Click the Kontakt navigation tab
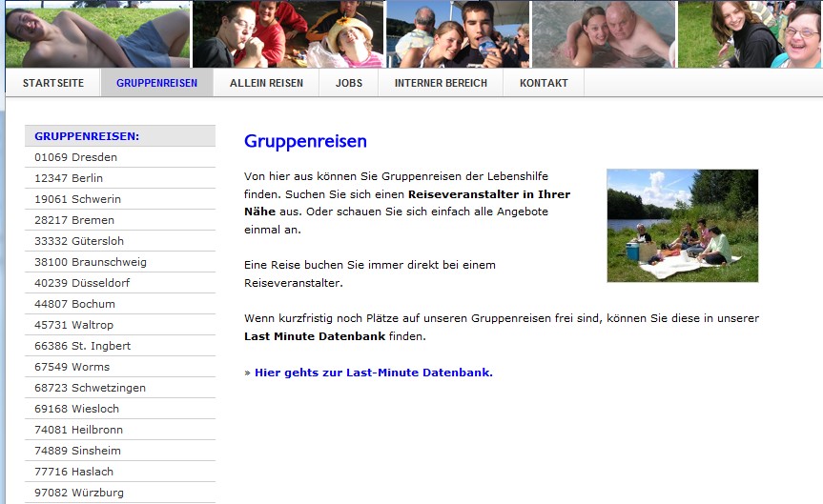823x504 pixels. 544,83
